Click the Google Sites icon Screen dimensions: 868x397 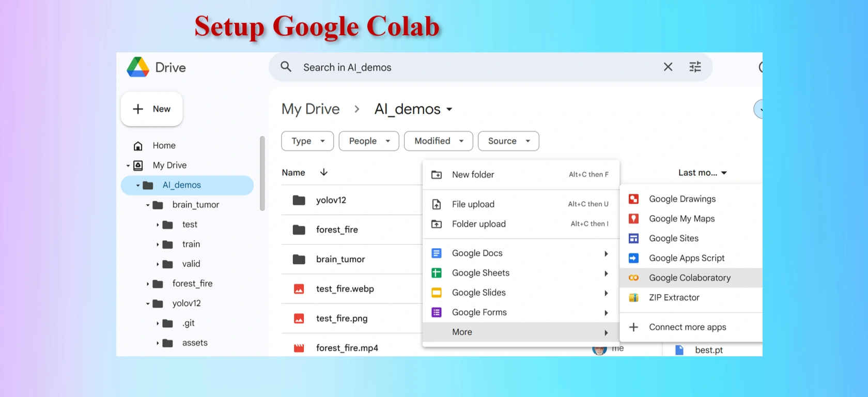(x=633, y=238)
